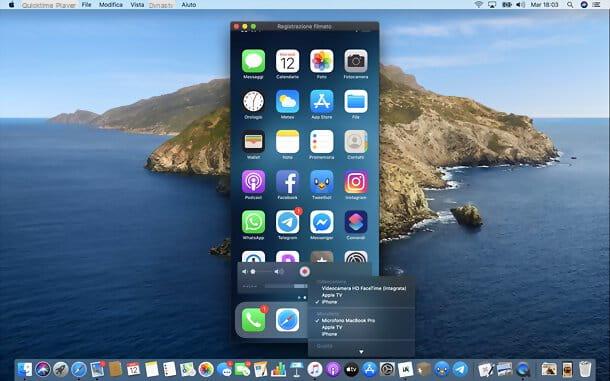Open Safari in the iPhone dock
This screenshot has height=381, width=610.
pos(287,320)
